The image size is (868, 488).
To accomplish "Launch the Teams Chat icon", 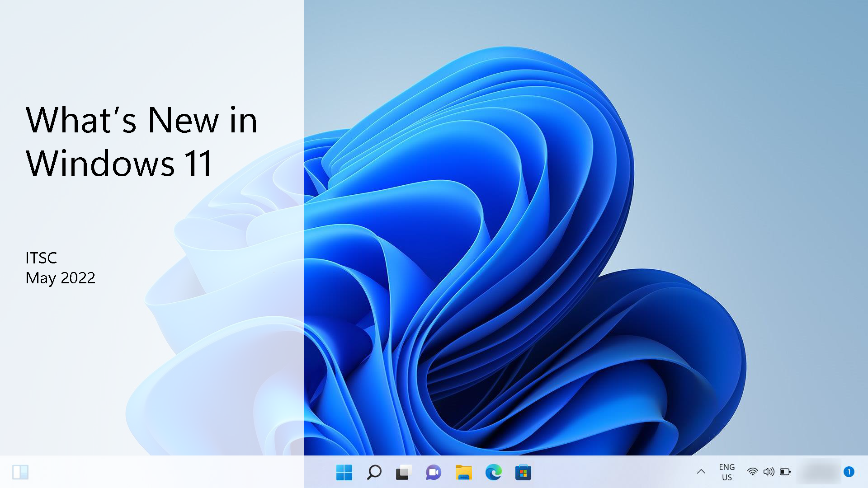I will click(434, 472).
